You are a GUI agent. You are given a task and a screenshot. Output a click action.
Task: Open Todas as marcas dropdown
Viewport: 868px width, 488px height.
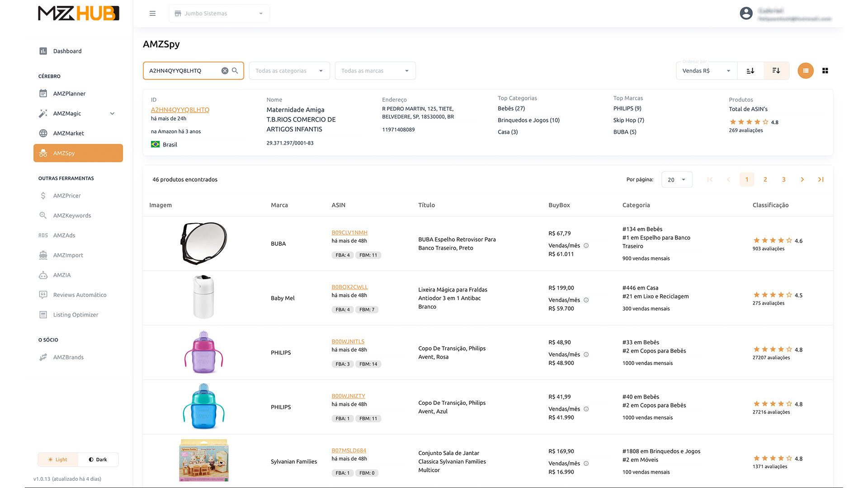(375, 70)
